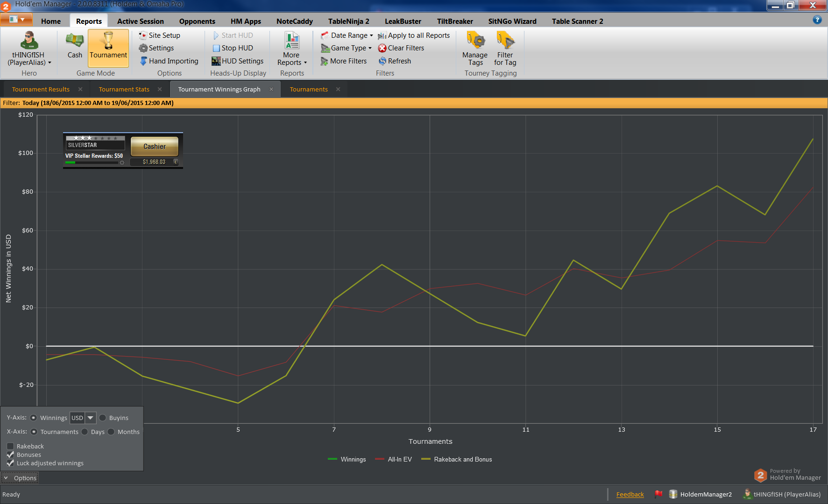The image size is (828, 504).
Task: Select Buyins for the Y-Axis
Action: point(103,418)
